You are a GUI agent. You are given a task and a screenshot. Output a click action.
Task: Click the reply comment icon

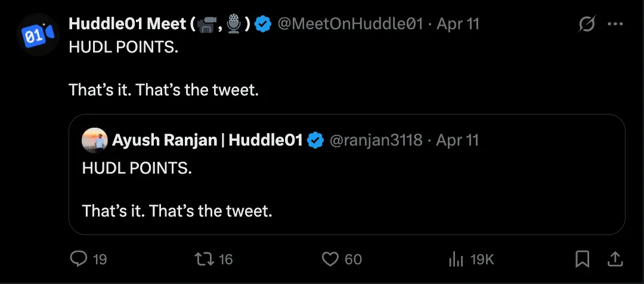tap(79, 259)
